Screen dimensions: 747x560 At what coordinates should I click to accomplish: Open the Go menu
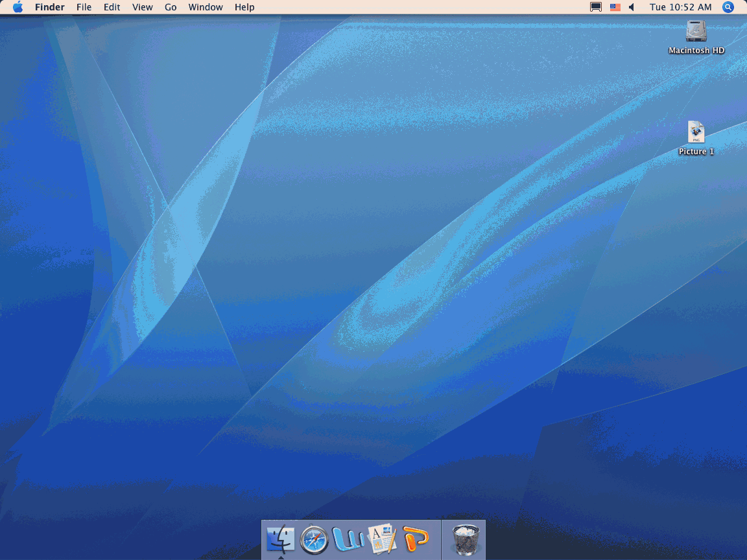click(171, 7)
